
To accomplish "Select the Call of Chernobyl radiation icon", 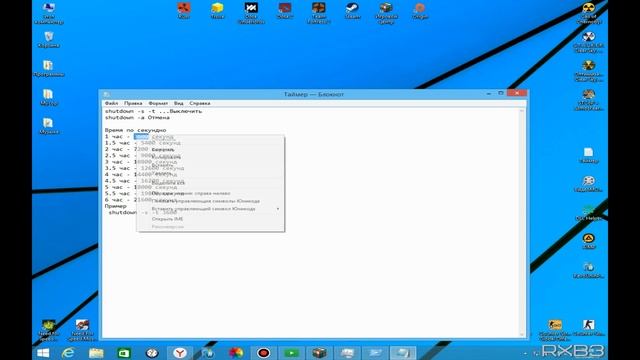I will [x=588, y=13].
